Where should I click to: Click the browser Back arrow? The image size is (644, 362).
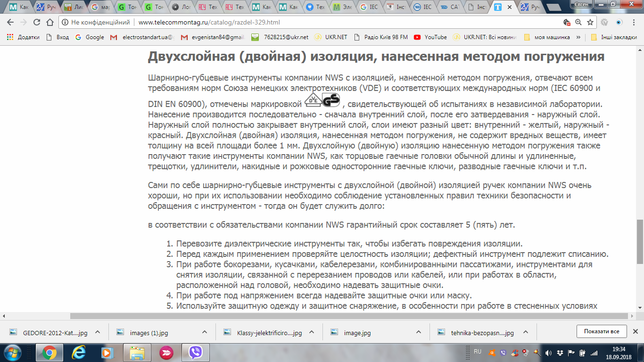[10, 22]
